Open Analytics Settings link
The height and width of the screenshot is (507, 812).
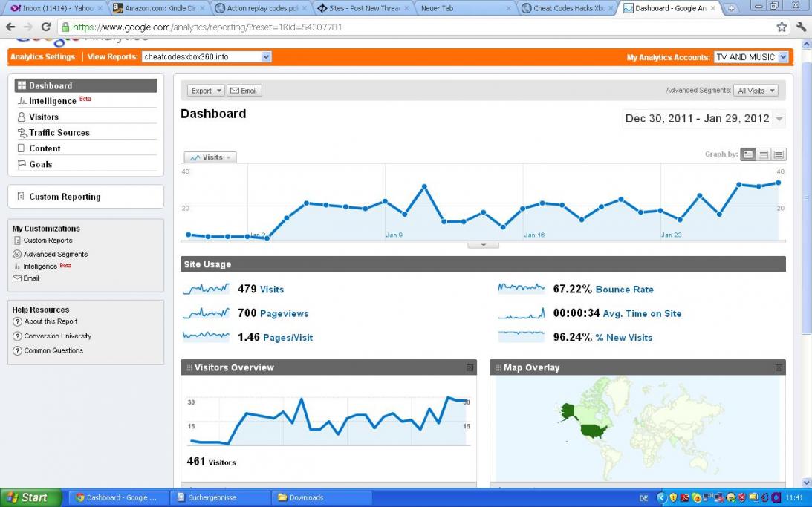[42, 57]
